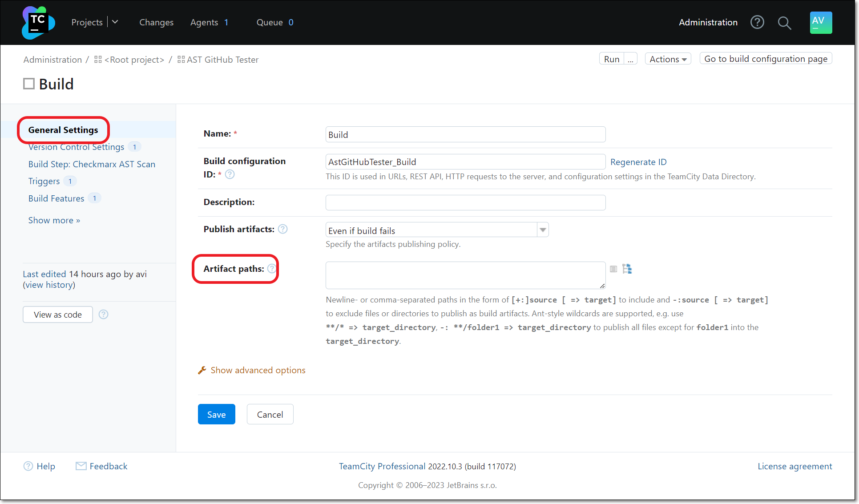The image size is (859, 504).
Task: Click the Cancel button
Action: click(x=270, y=414)
